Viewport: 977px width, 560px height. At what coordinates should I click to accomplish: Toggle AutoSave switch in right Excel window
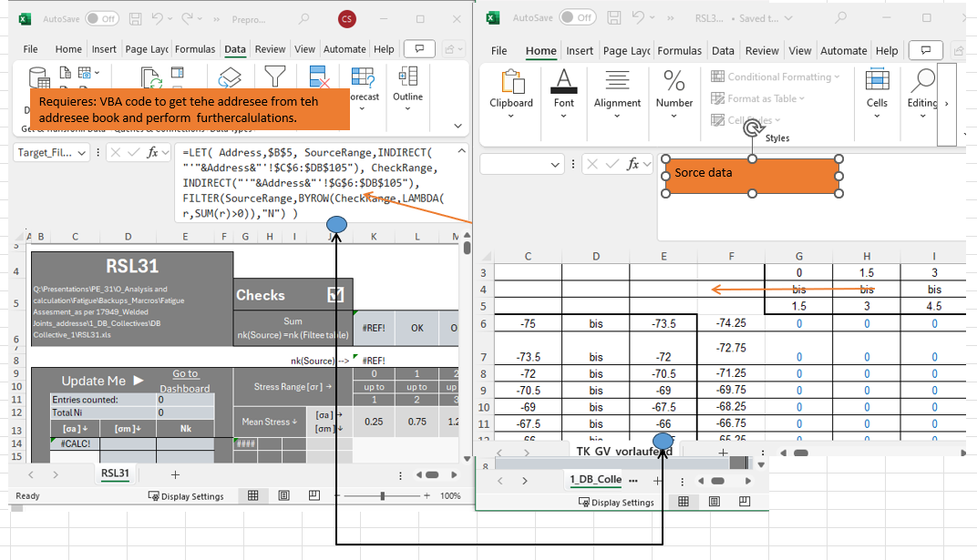(x=576, y=17)
